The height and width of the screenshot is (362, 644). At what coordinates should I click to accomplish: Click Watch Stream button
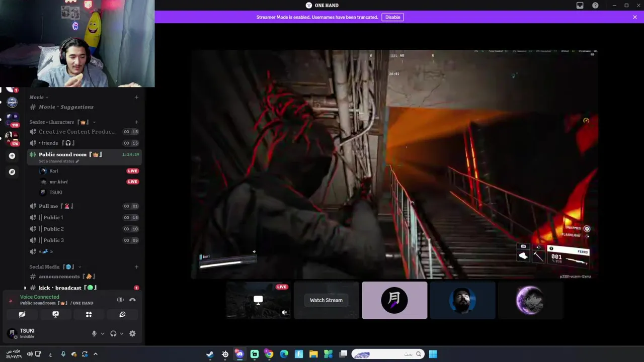coord(326,300)
